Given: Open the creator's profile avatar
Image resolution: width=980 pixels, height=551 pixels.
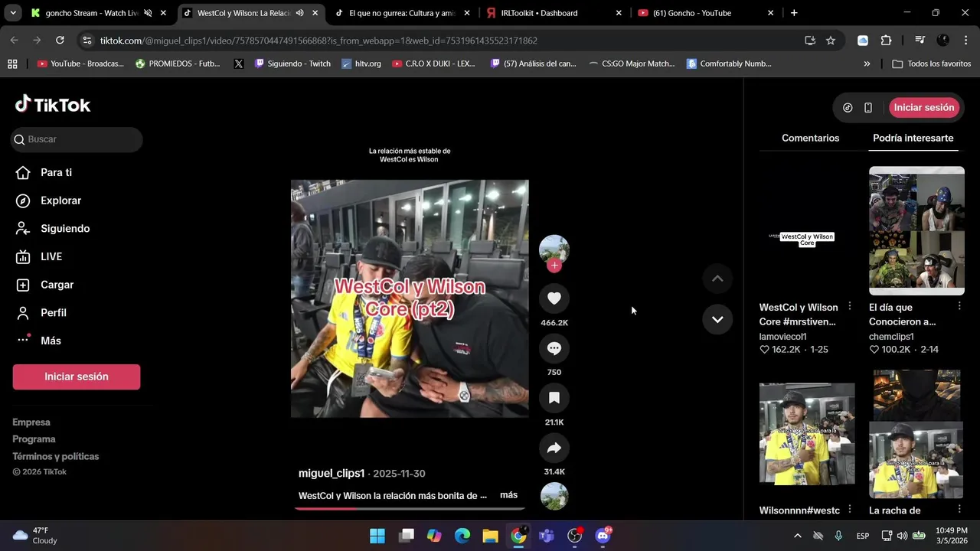Looking at the screenshot, I should (x=554, y=249).
